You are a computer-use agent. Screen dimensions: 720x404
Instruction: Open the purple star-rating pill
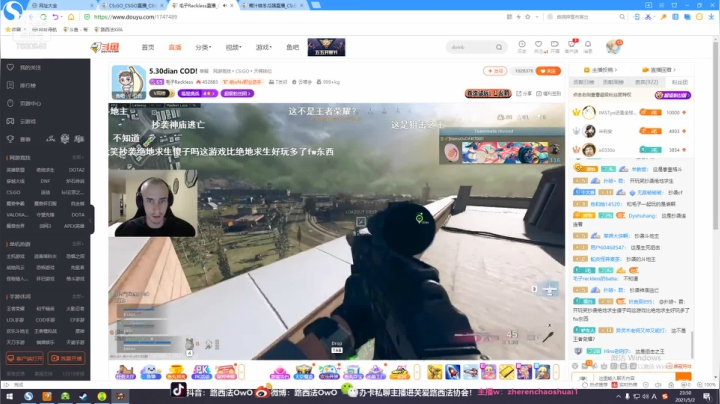[x=197, y=93]
